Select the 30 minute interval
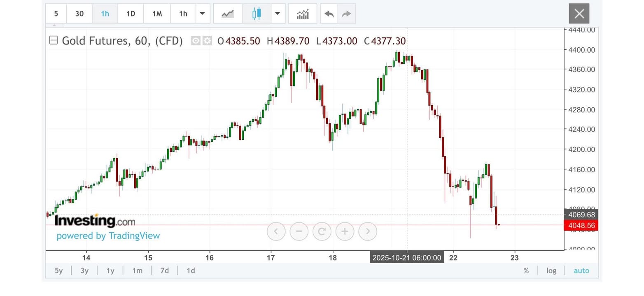This screenshot has height=296, width=644. [x=79, y=14]
